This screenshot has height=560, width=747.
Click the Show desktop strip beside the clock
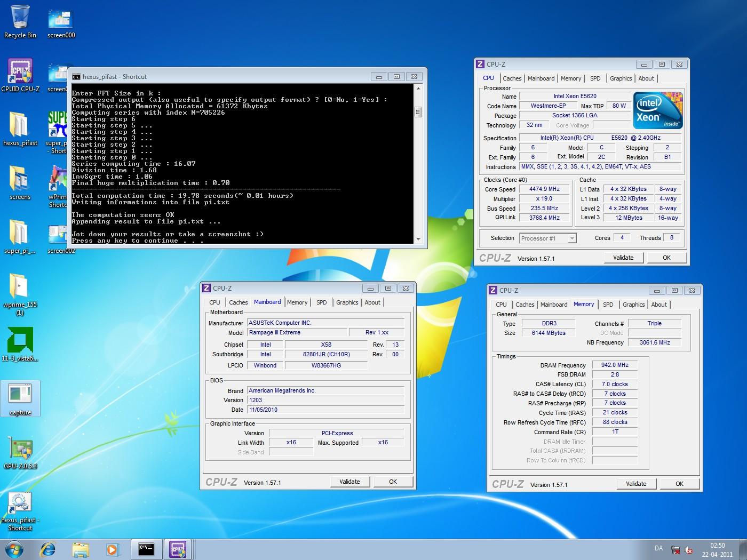[743, 549]
